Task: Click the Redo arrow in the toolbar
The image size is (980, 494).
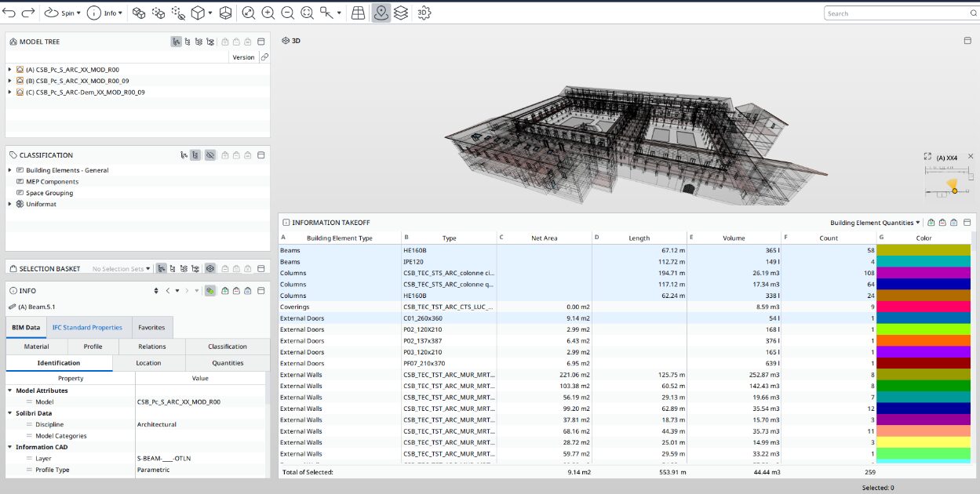Action: pyautogui.click(x=28, y=13)
